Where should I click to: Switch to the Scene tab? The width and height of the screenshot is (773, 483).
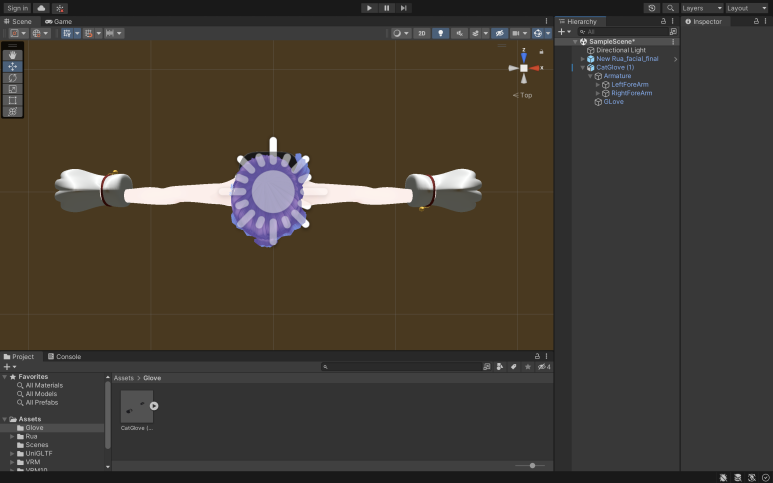[18, 21]
